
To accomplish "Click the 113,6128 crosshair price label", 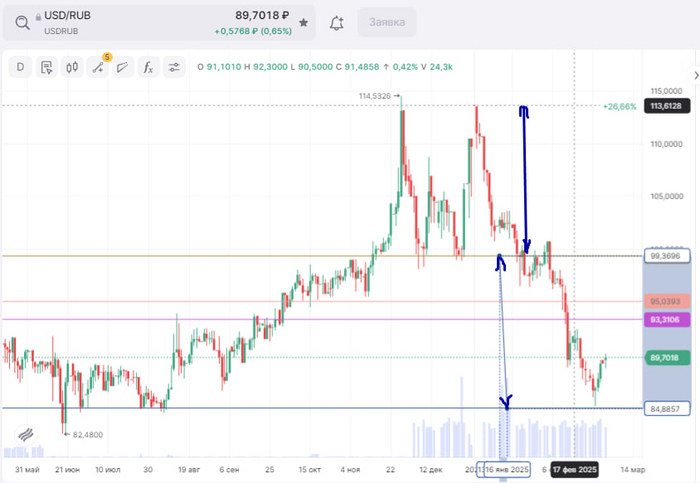I will 667,106.
